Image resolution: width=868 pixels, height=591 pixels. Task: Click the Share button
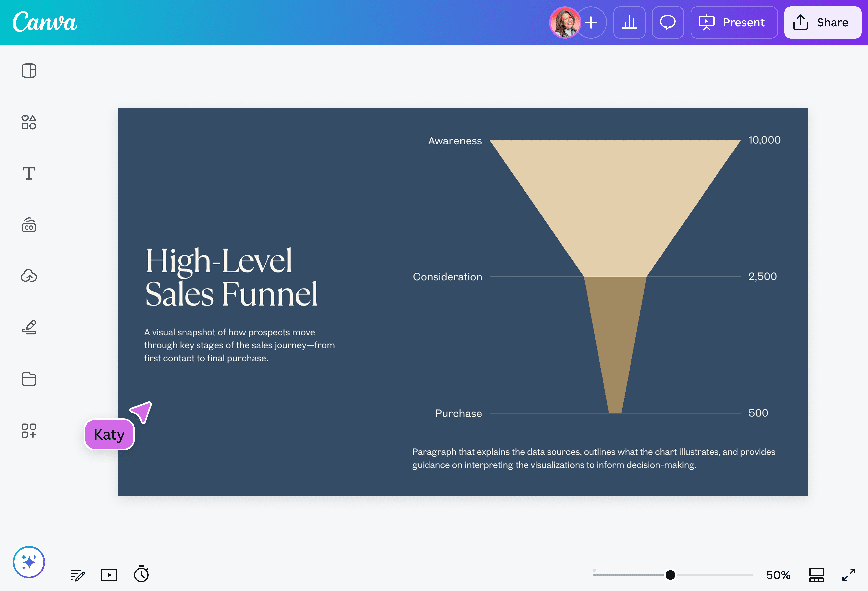pyautogui.click(x=822, y=22)
